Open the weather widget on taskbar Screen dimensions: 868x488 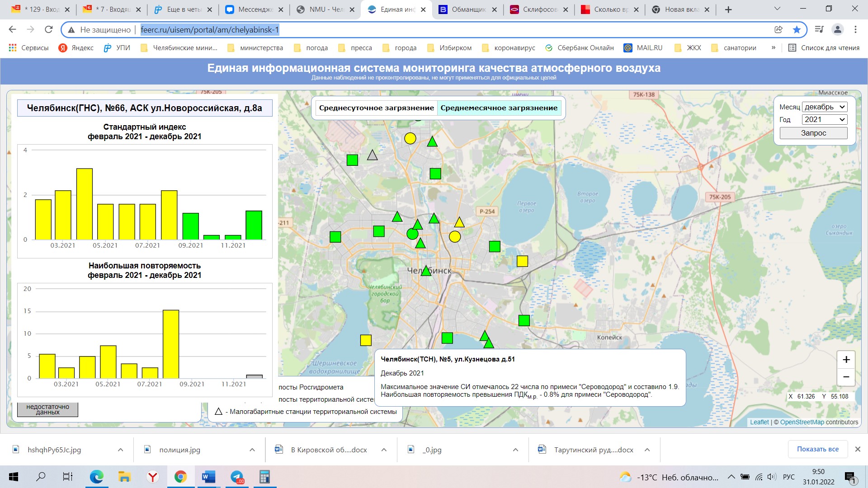(x=669, y=477)
